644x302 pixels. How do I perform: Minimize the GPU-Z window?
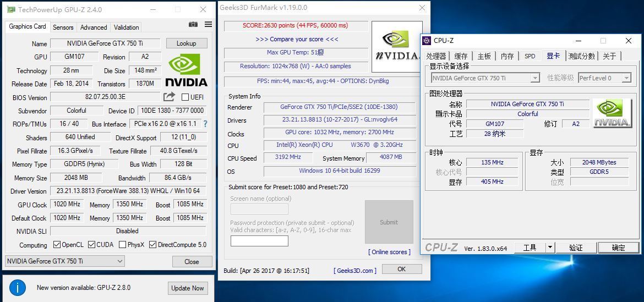pos(152,9)
